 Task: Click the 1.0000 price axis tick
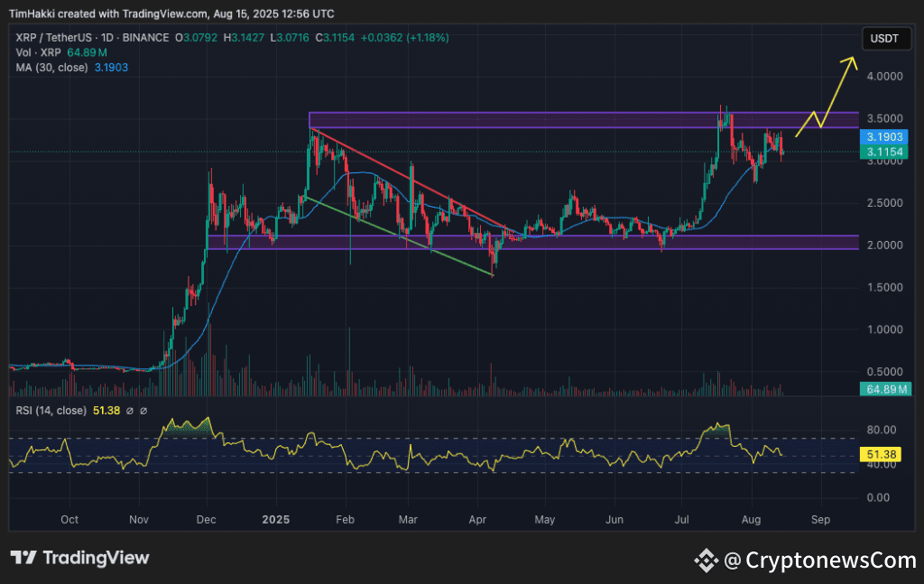884,329
